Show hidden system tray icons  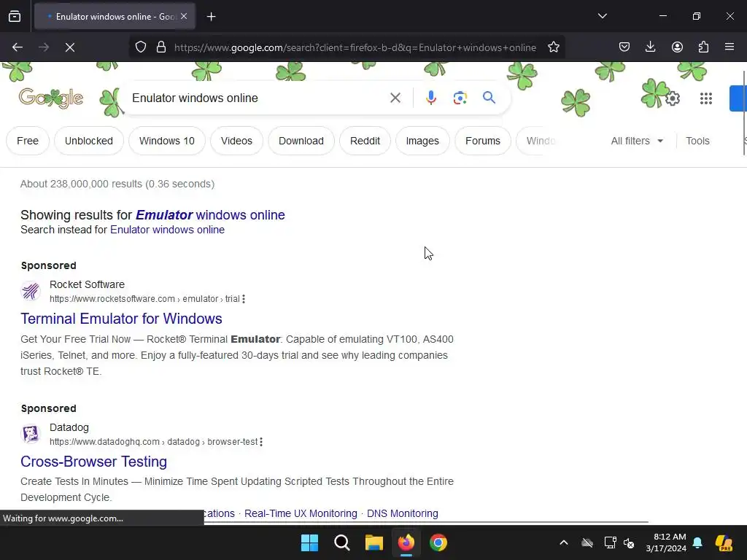pyautogui.click(x=564, y=542)
